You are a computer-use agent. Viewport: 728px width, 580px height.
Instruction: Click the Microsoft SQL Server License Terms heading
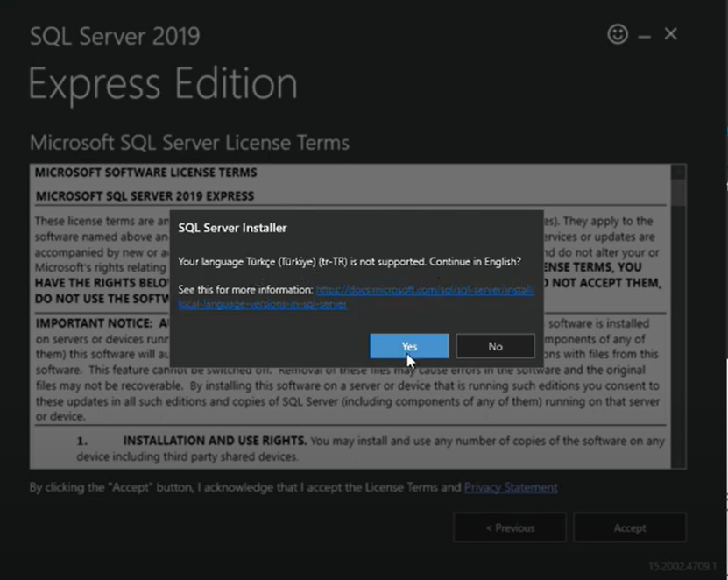pyautogui.click(x=189, y=143)
